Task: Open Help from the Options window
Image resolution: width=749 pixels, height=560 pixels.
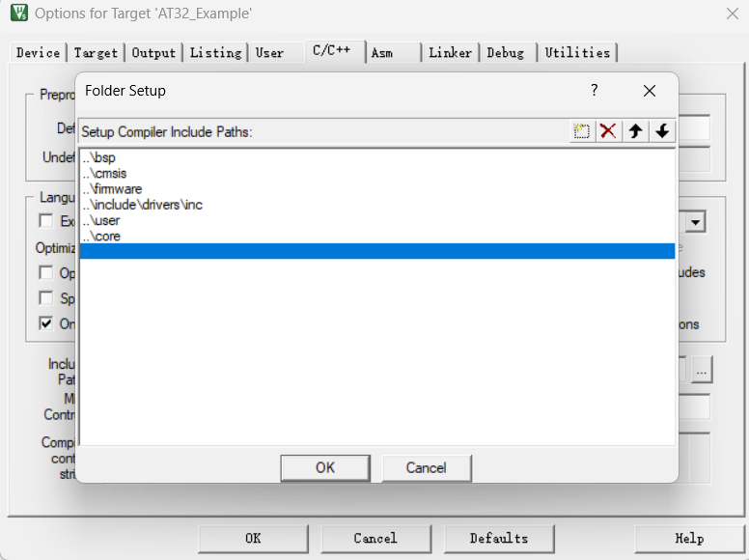Action: pos(689,539)
